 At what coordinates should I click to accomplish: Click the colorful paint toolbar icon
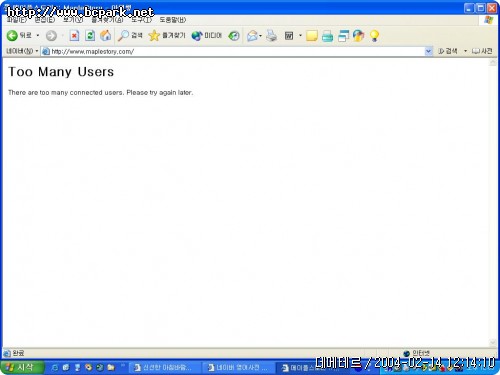click(359, 36)
